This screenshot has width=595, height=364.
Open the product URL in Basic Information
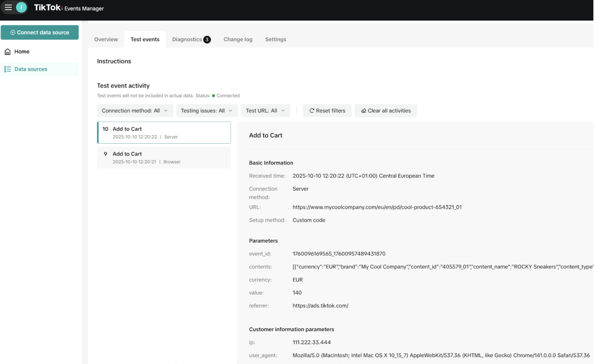coord(377,207)
